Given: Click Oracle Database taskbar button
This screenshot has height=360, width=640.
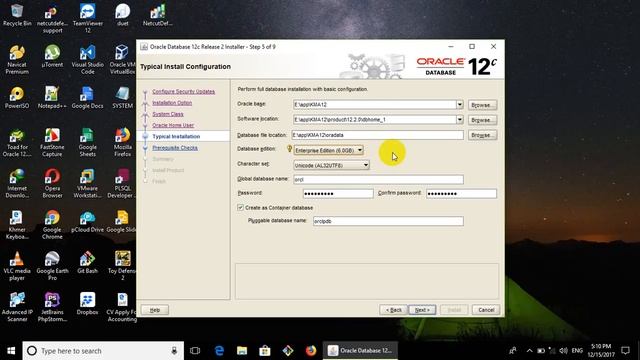Looking at the screenshot, I should point(361,351).
